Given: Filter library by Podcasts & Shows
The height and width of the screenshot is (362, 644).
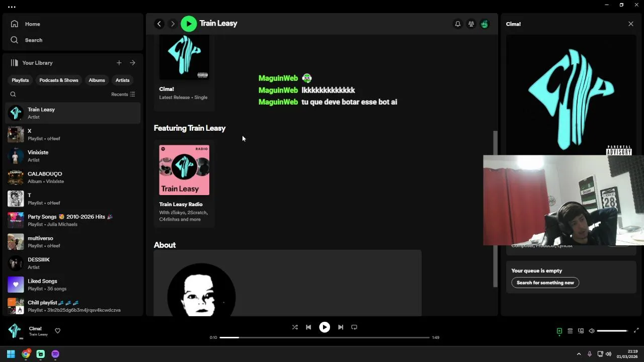Looking at the screenshot, I should 59,80.
